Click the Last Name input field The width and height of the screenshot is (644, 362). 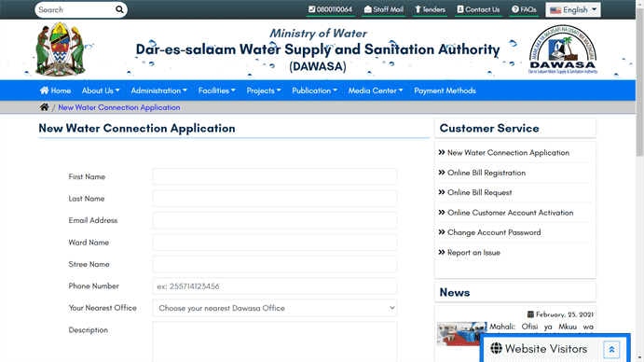coord(274,199)
